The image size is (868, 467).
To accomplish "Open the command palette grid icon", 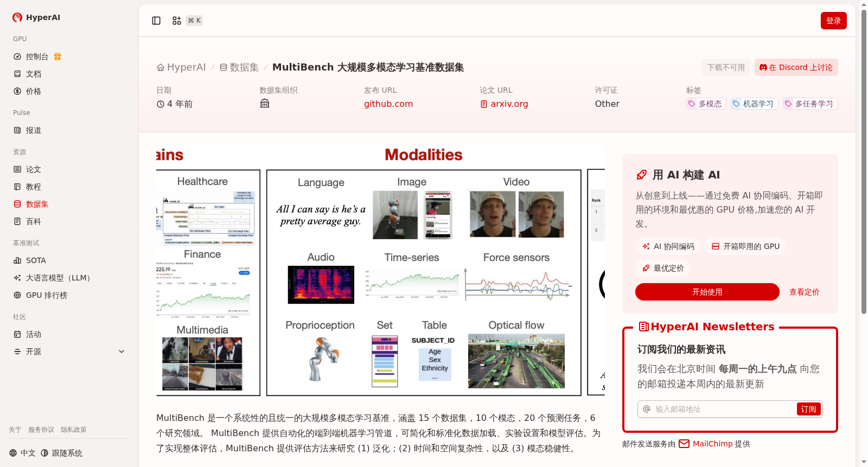I will pyautogui.click(x=177, y=21).
